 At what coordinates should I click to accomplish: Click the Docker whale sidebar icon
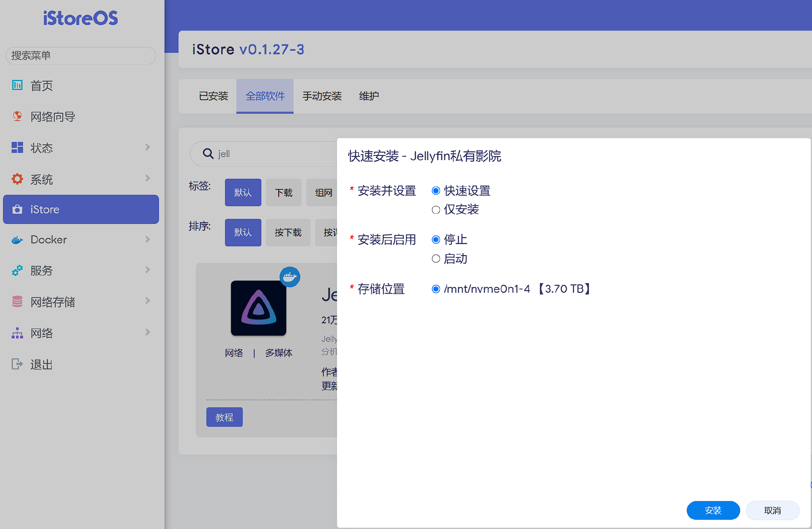click(x=17, y=240)
